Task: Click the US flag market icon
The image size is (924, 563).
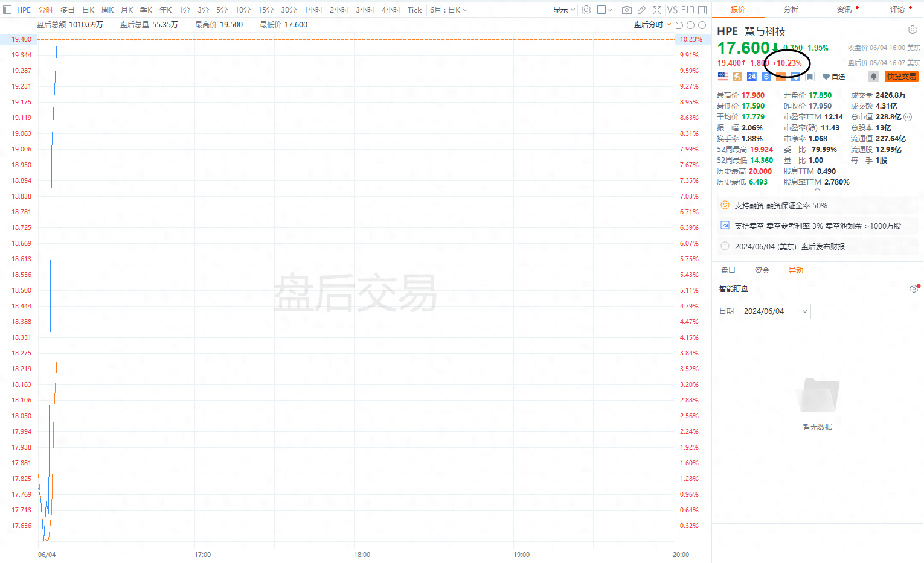Action: click(x=723, y=77)
